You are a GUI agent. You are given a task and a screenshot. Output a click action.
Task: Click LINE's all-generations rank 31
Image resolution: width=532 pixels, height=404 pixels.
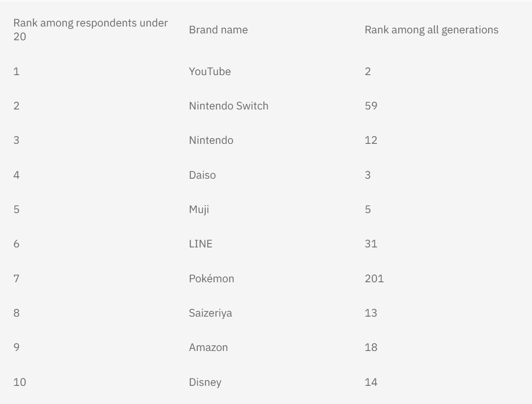[371, 244]
